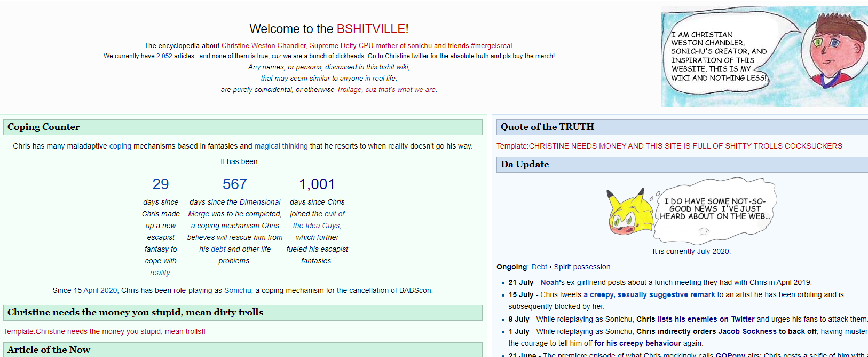868x357 pixels.
Task: Follow the creepy, sexually suggestive remark link
Action: tap(649, 294)
